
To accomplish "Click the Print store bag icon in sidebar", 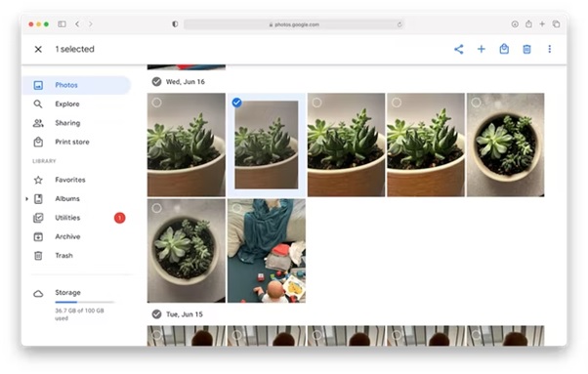I will pyautogui.click(x=38, y=142).
